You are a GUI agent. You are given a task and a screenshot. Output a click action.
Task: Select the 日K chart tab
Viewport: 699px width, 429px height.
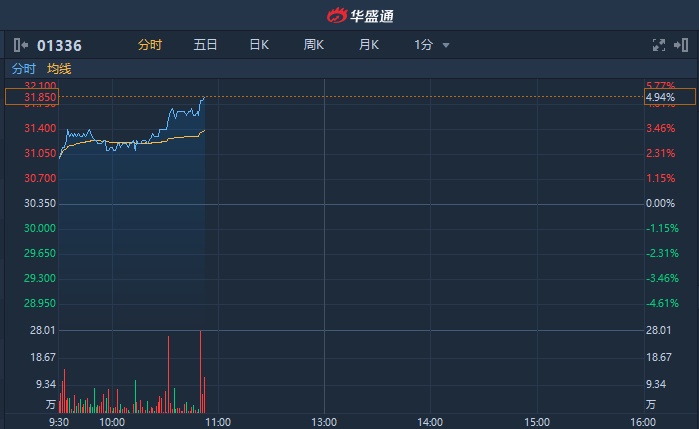[259, 45]
